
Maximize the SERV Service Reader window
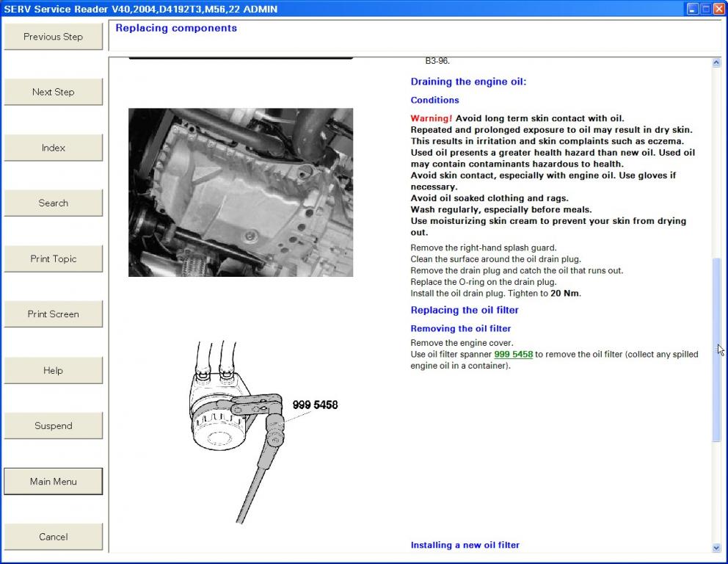(706, 9)
